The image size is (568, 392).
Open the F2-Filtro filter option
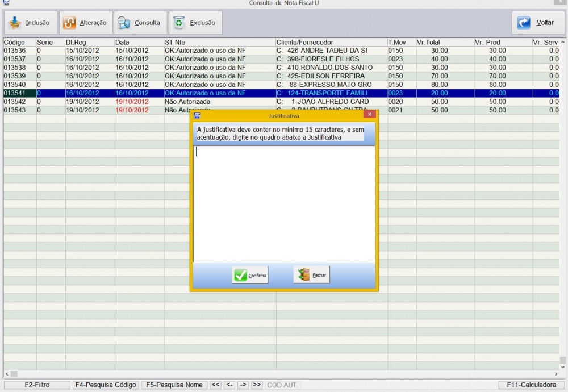click(37, 385)
